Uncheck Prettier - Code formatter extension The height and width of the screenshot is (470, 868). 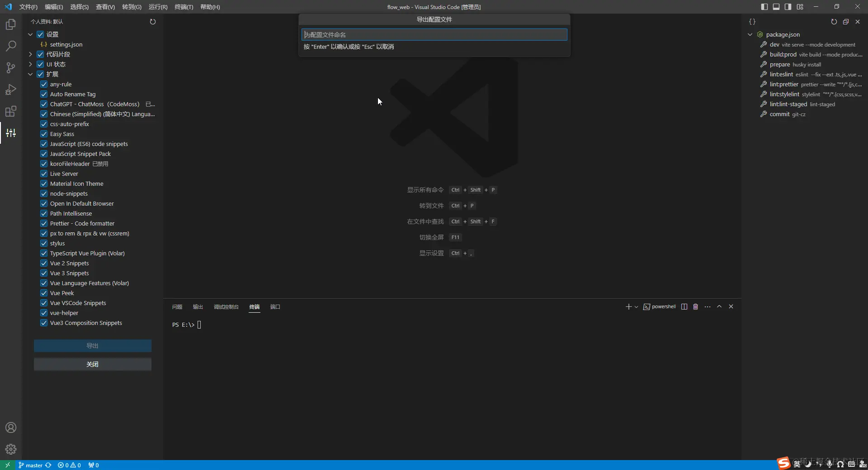[x=44, y=223]
